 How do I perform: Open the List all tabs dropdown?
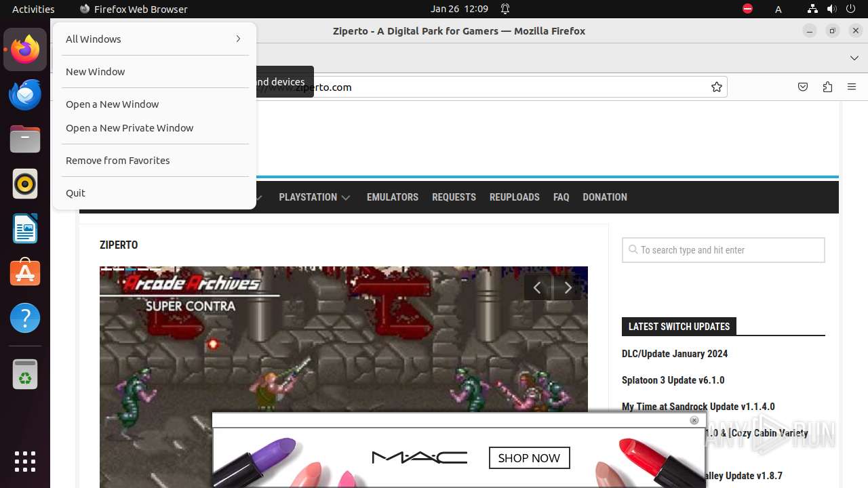[854, 58]
